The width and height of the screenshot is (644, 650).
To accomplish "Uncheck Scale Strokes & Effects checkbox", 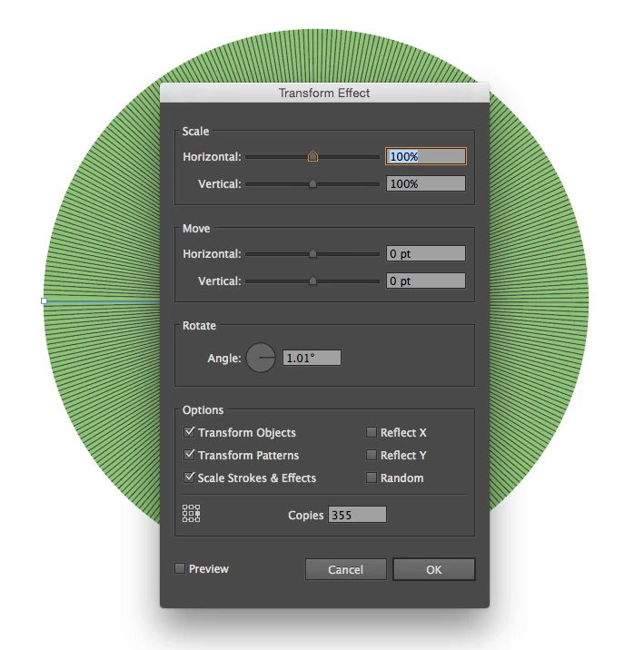I will (189, 478).
